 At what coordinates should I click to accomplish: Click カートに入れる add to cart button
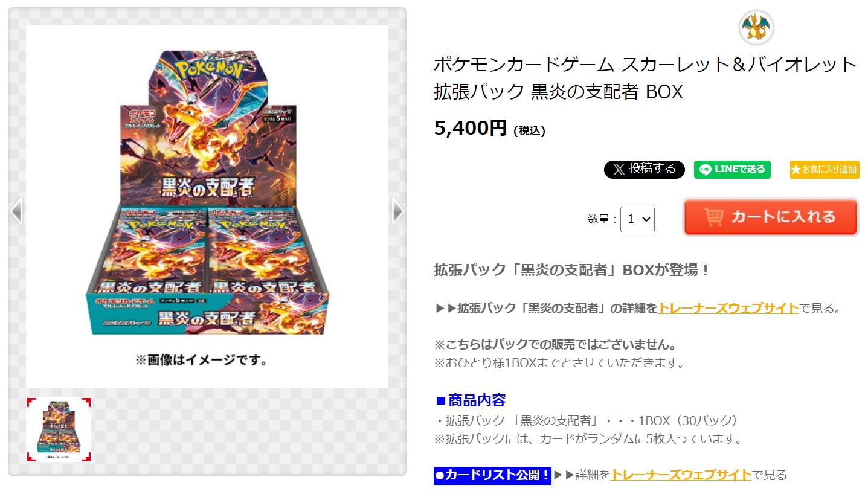(770, 217)
